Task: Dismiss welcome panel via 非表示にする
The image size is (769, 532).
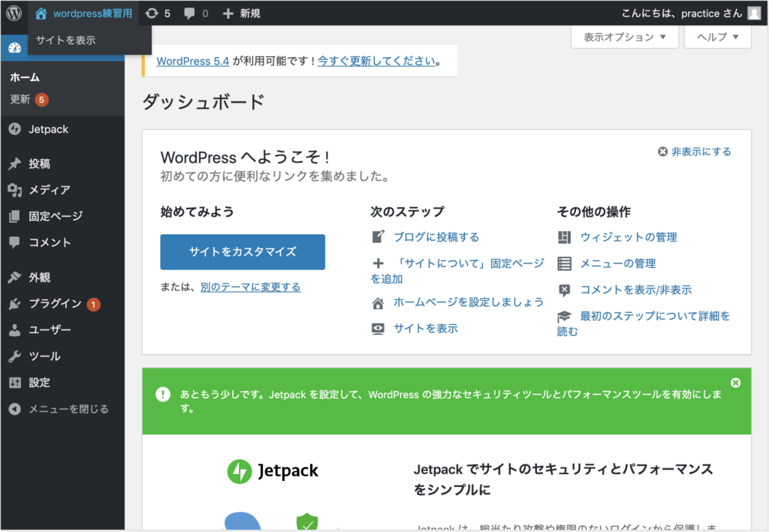Action: (695, 152)
